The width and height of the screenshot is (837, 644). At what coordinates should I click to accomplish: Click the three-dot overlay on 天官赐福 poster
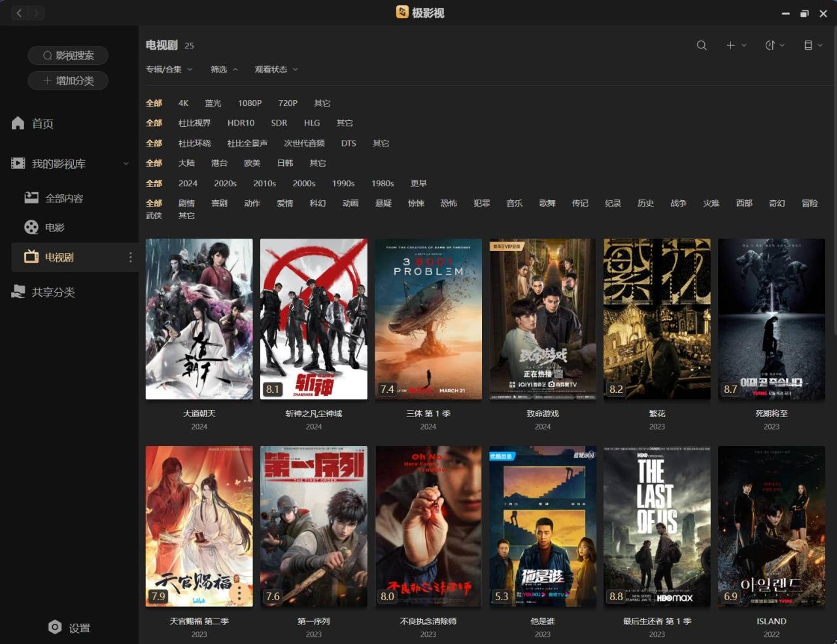point(240,593)
